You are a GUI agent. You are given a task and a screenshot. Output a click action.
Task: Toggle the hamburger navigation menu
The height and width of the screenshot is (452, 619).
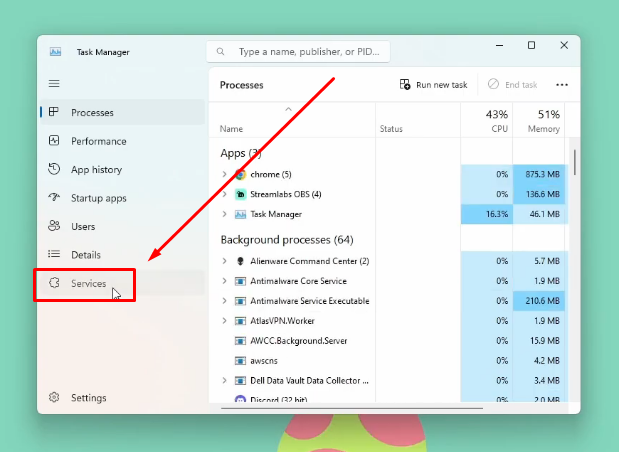pyautogui.click(x=54, y=84)
